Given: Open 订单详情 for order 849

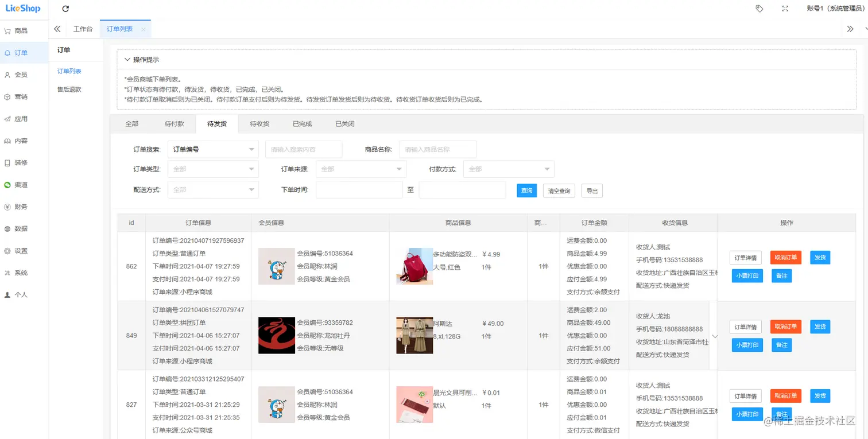Looking at the screenshot, I should point(746,327).
